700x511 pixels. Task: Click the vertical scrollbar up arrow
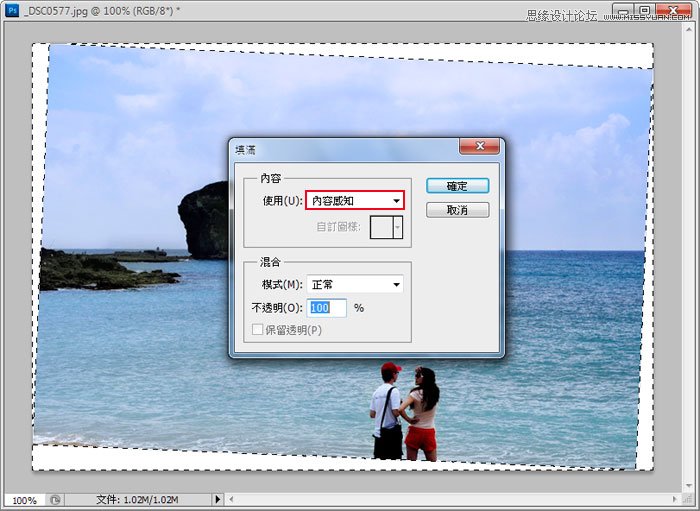(x=688, y=28)
